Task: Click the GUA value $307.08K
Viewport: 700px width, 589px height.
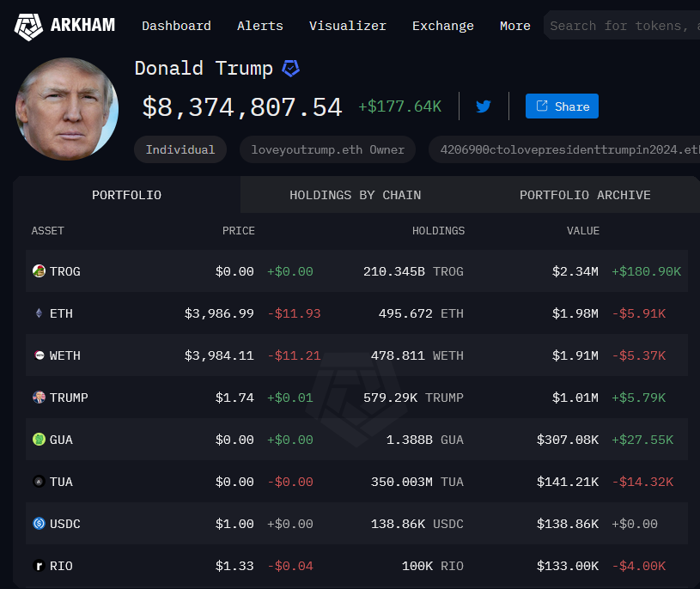Action: coord(568,440)
